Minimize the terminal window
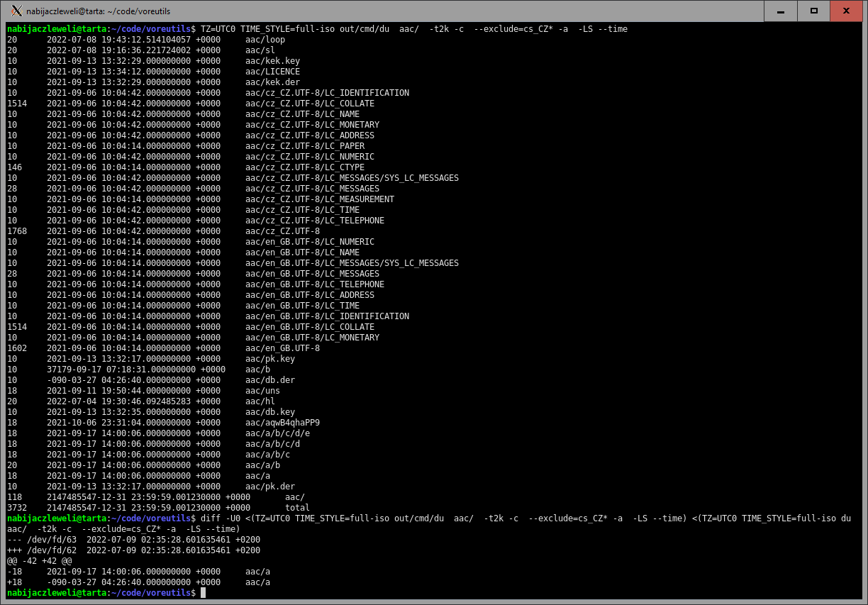Screen dimensions: 868x605 (781, 11)
